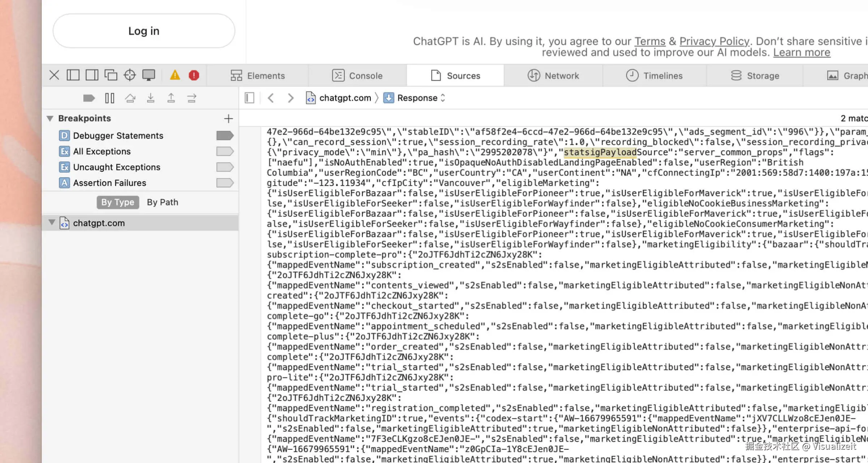Image resolution: width=868 pixels, height=463 pixels.
Task: Toggle all breakpoints in debugger bar
Action: coord(89,98)
